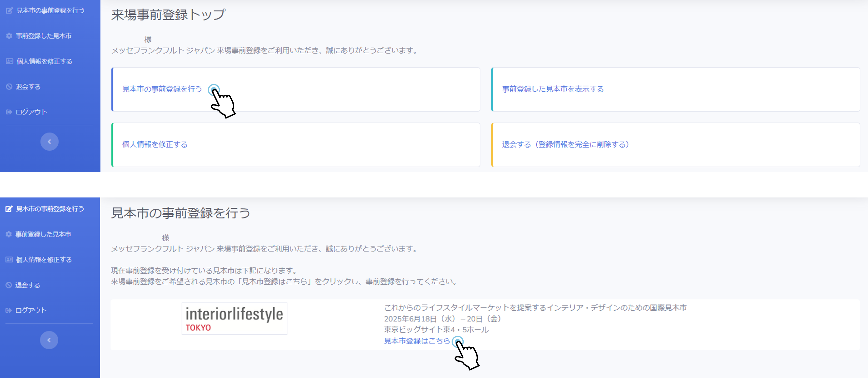Click the ID card icon beside 個人情報を修正する in upper sidebar

tap(9, 61)
